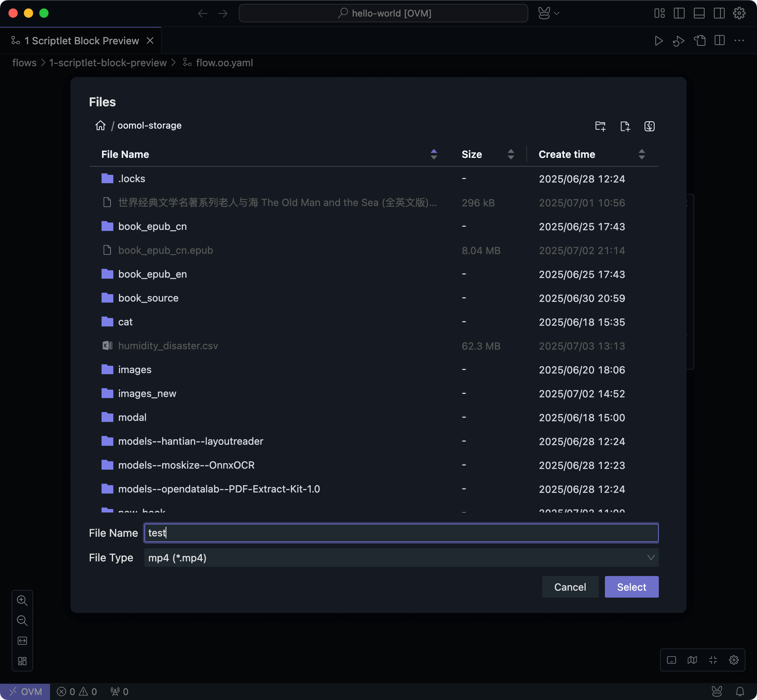Toggle bottom panel layout icon
Viewport: 757px width, 700px height.
pyautogui.click(x=699, y=13)
